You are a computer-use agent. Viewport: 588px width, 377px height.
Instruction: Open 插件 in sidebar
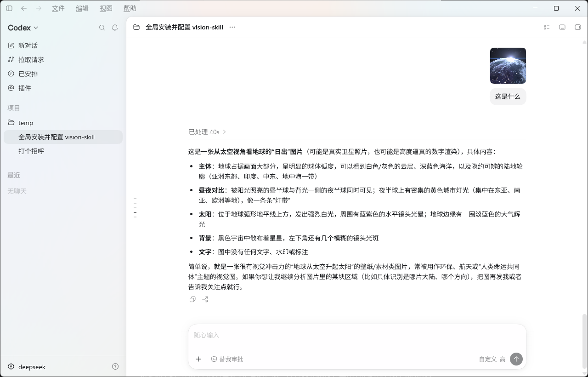63,88
